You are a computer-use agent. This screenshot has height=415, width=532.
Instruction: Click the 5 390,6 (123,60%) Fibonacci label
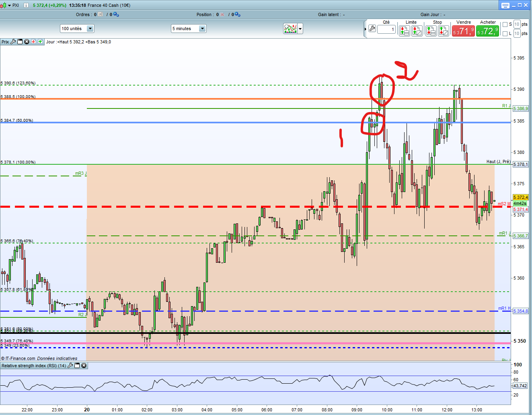pyautogui.click(x=18, y=83)
